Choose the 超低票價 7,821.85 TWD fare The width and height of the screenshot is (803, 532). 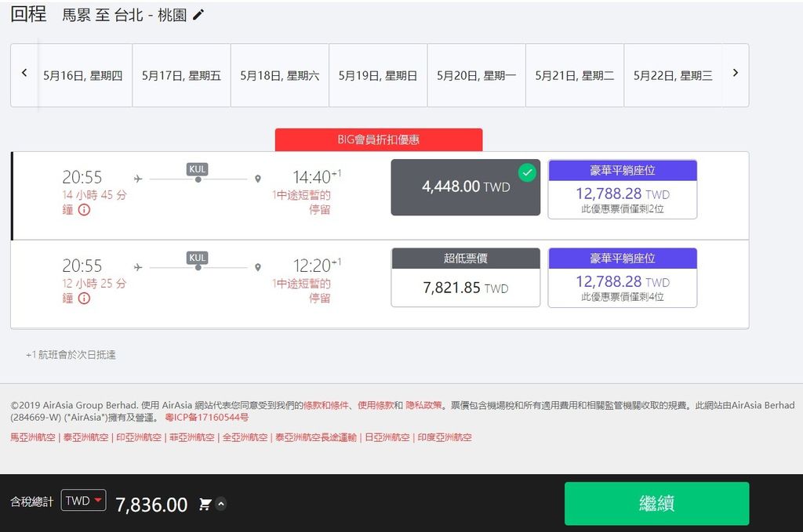pyautogui.click(x=465, y=278)
